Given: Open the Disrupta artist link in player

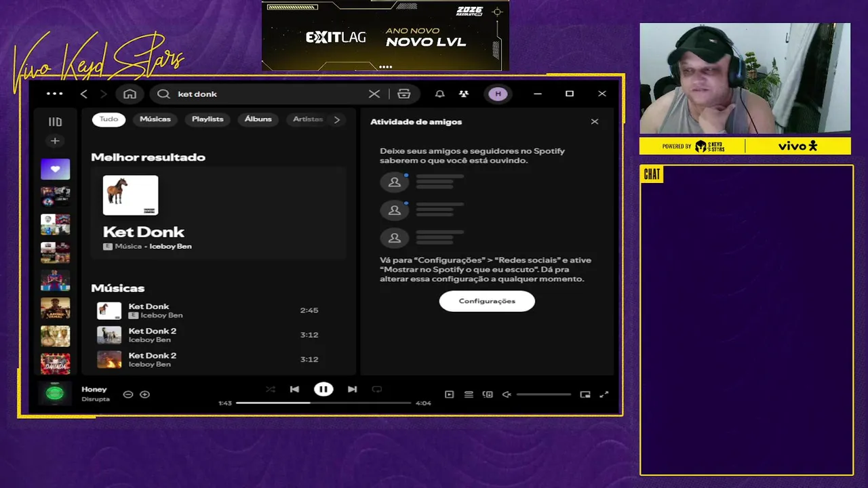Looking at the screenshot, I should click(x=96, y=399).
